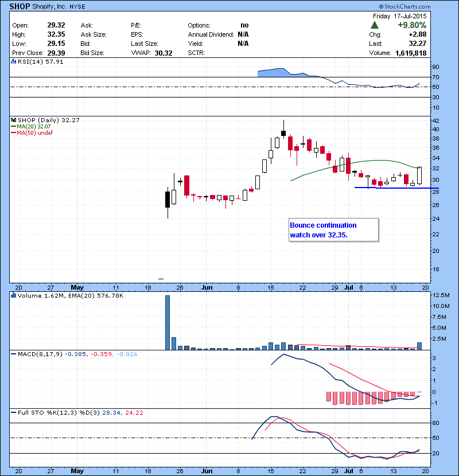This screenshot has width=459, height=476.
Task: Click the Volume figure 1,619,818
Action: click(411, 53)
